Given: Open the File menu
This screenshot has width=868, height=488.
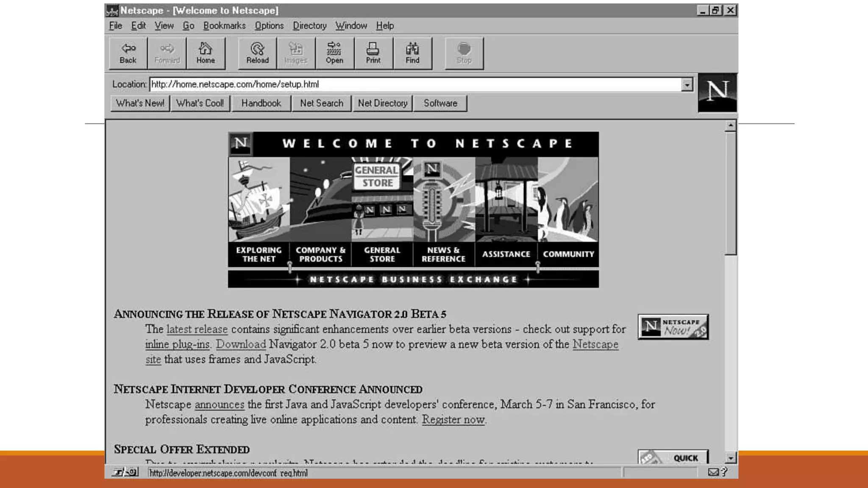Looking at the screenshot, I should 115,26.
